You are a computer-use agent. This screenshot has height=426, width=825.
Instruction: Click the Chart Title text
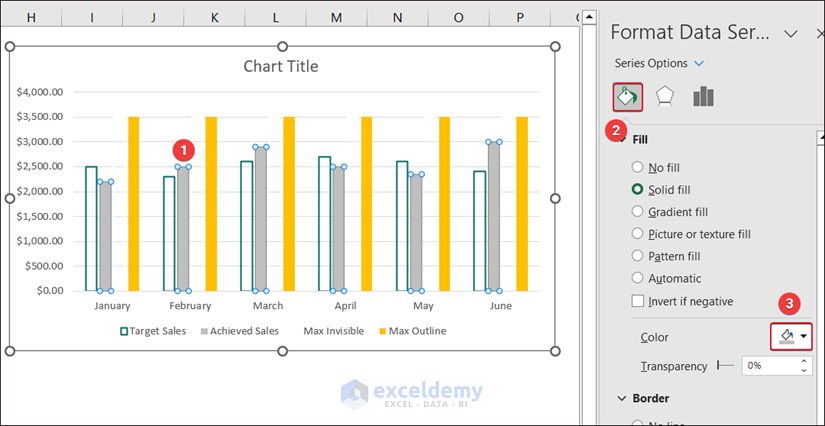[x=281, y=67]
